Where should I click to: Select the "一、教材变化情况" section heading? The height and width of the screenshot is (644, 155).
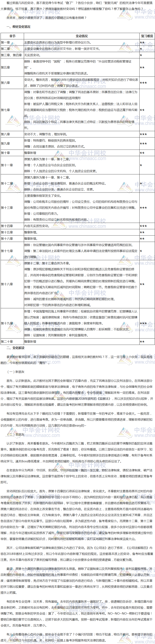point(18,27)
